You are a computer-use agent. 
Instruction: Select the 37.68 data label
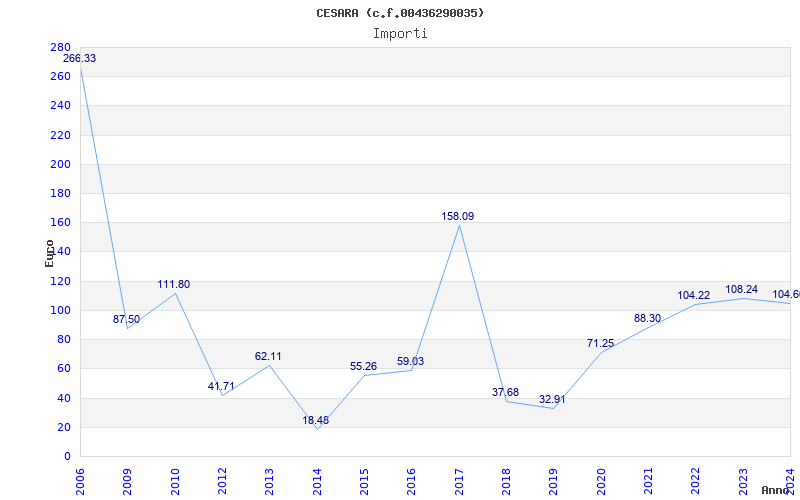pyautogui.click(x=505, y=392)
